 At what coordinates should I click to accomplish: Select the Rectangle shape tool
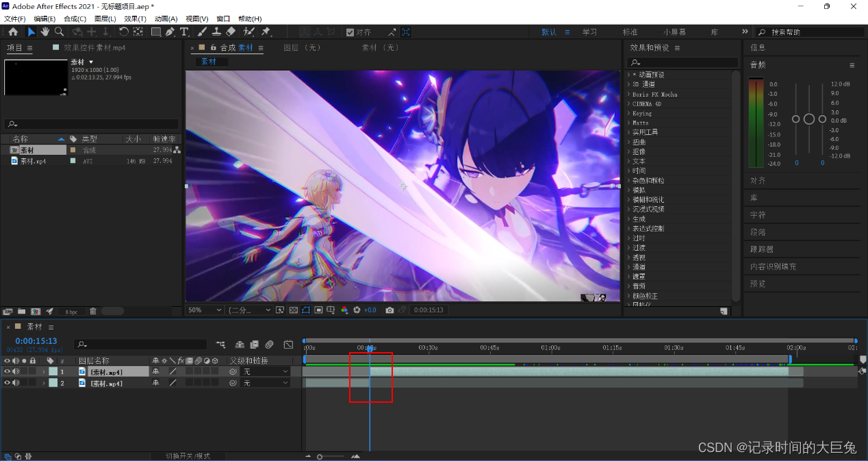click(x=156, y=32)
